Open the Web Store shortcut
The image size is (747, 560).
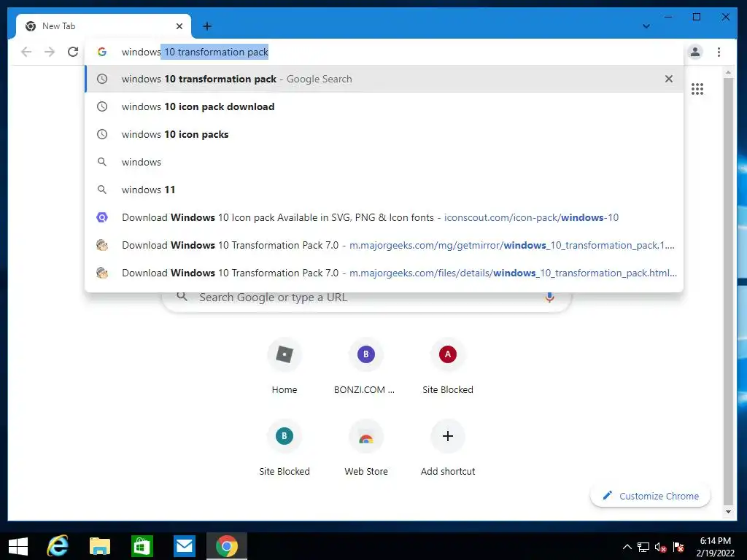pyautogui.click(x=366, y=449)
